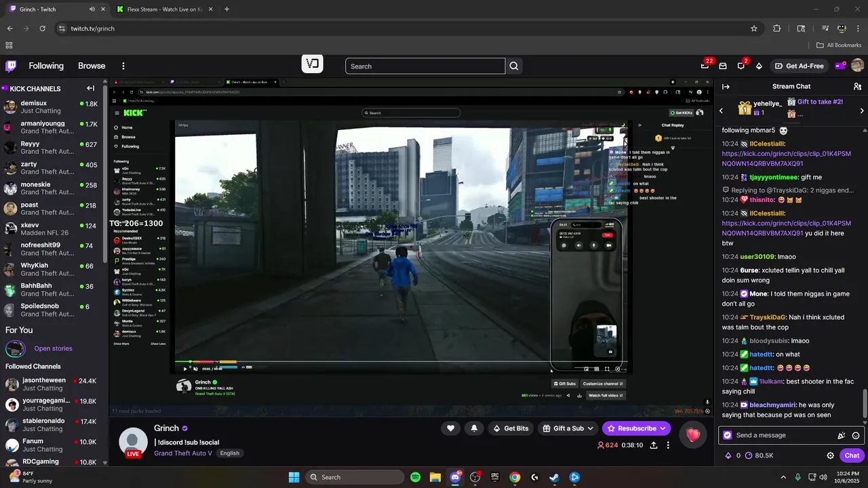Open WhyKlah channel in sidebar
Image resolution: width=868 pixels, height=488 pixels.
point(51,270)
